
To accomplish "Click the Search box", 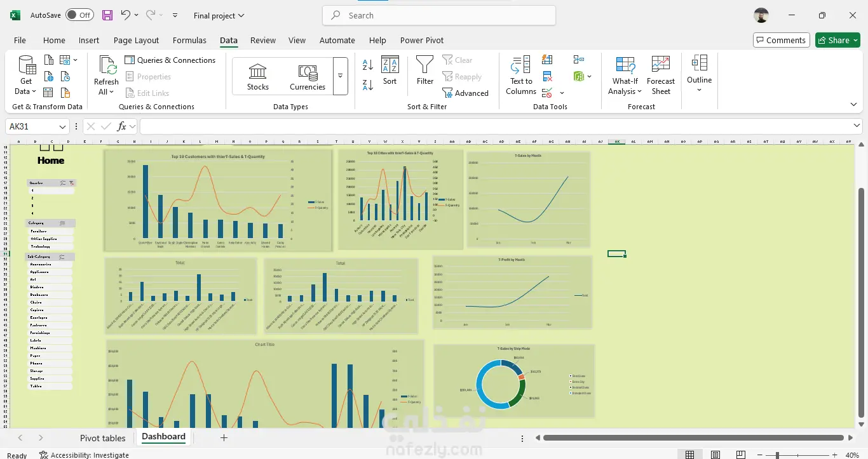I will [x=439, y=15].
